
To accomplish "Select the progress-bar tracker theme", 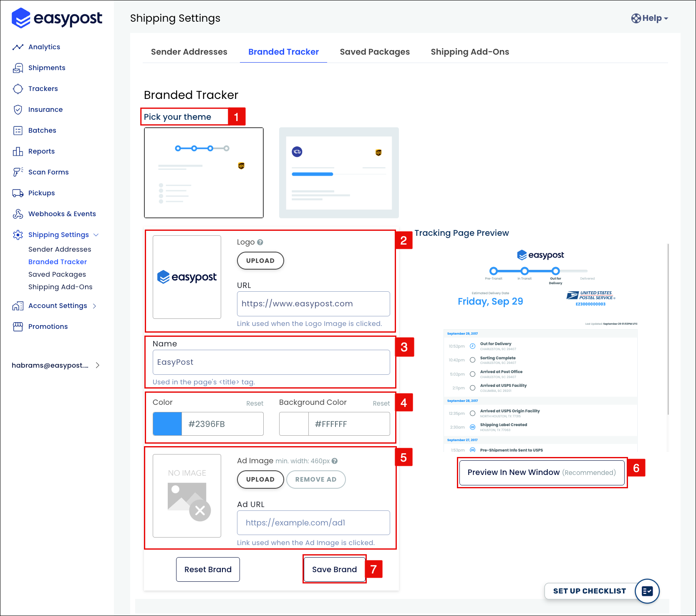I will [x=339, y=173].
